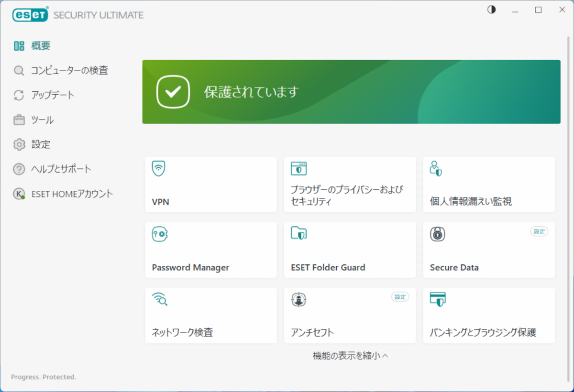Click the network inspection wifi-search icon

click(x=159, y=299)
